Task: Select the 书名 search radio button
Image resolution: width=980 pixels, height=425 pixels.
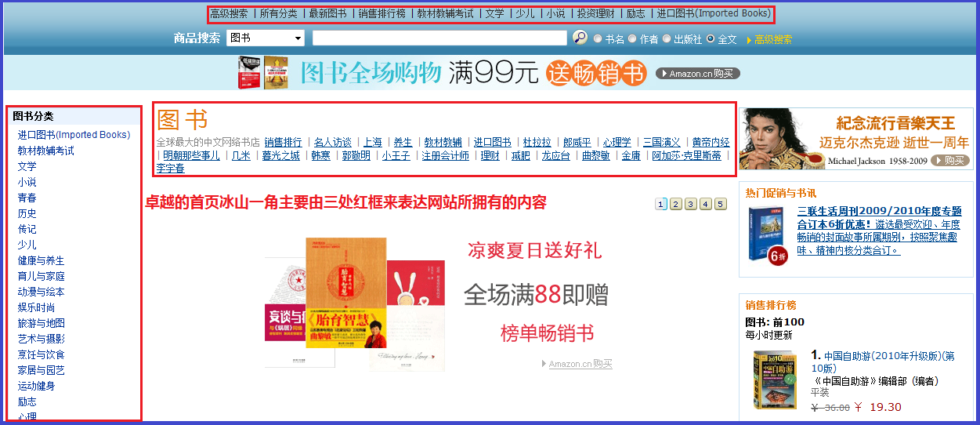Action: (x=598, y=38)
